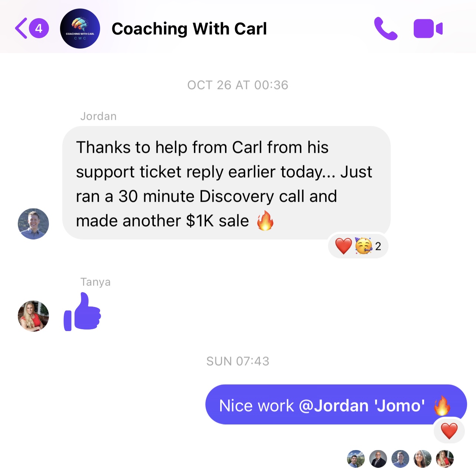Open the Coaching With Carl chat title
The width and height of the screenshot is (476, 476).
pos(189,29)
